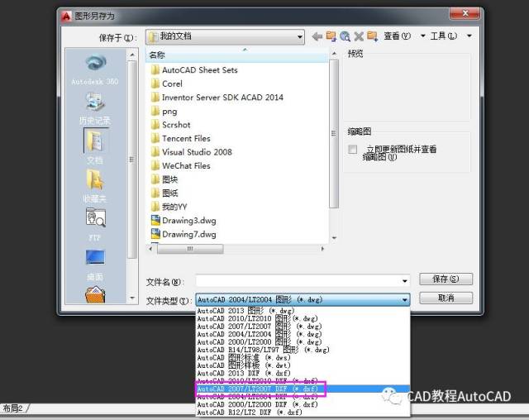Select Documents (文档) in places sidebar
The height and width of the screenshot is (420, 529).
[95, 147]
